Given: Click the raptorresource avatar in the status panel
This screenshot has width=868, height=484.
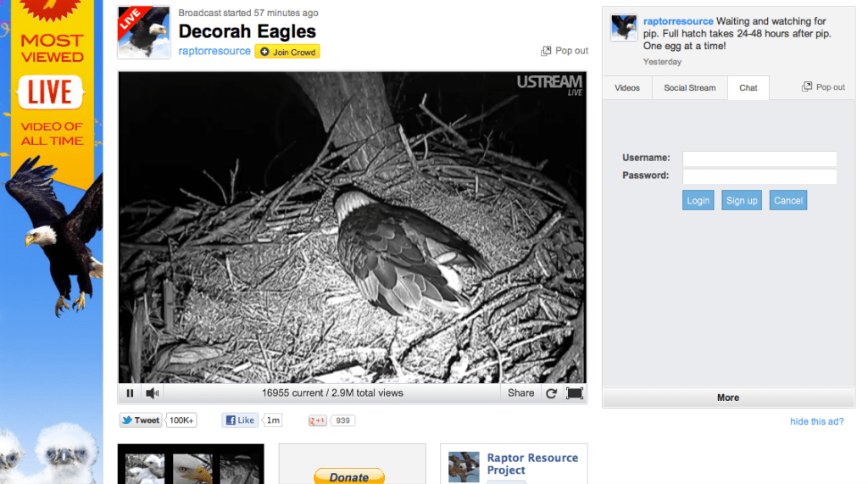Looking at the screenshot, I should tap(624, 28).
